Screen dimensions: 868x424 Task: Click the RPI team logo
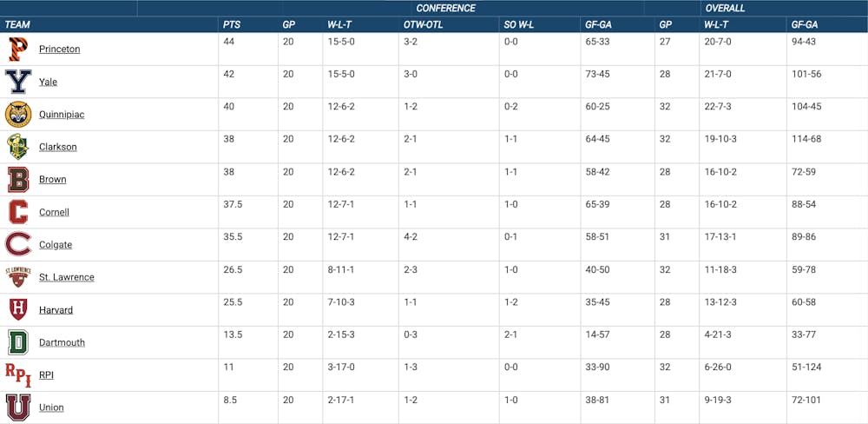coord(18,374)
